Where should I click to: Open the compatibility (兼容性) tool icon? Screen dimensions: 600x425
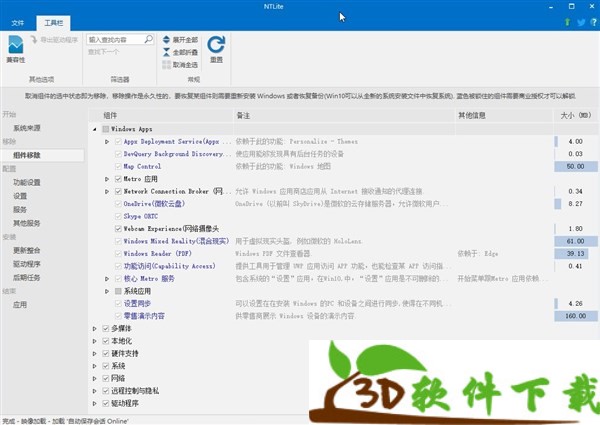pyautogui.click(x=16, y=45)
